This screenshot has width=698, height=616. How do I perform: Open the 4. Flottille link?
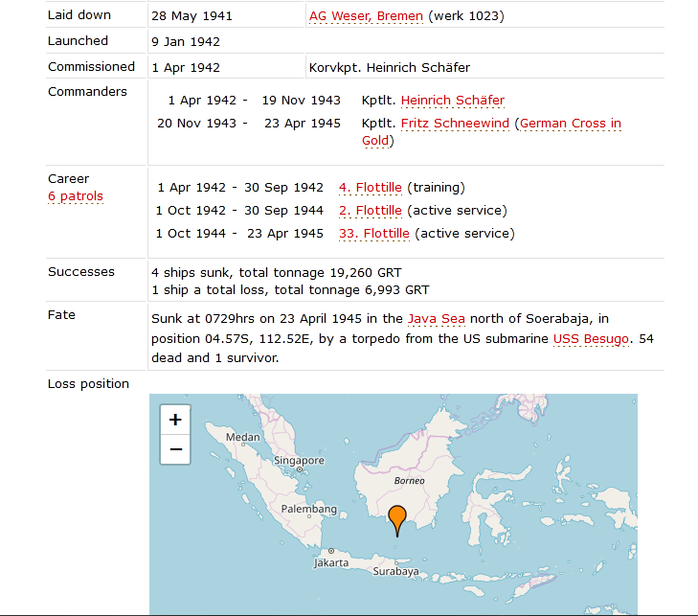371,188
